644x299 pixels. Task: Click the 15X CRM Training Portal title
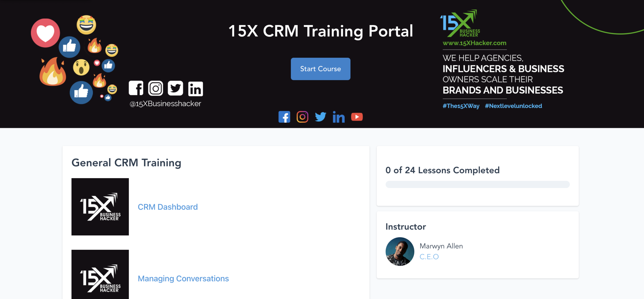point(321,31)
